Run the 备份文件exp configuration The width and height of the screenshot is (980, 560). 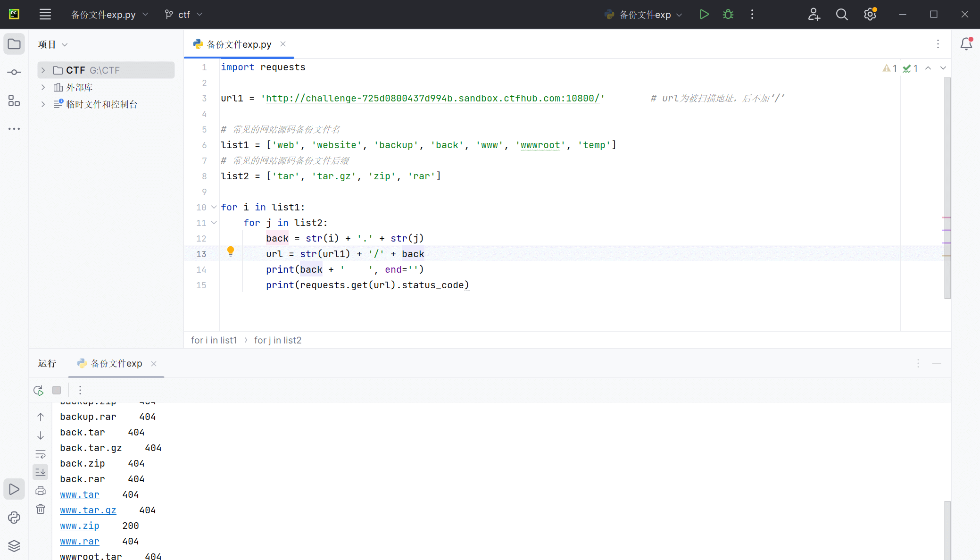coord(704,14)
